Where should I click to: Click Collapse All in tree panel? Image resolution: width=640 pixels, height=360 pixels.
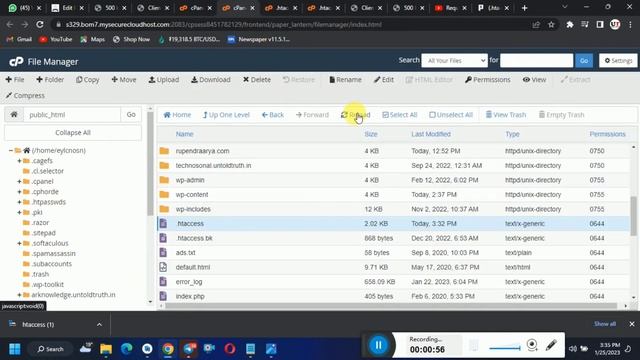coord(73,133)
